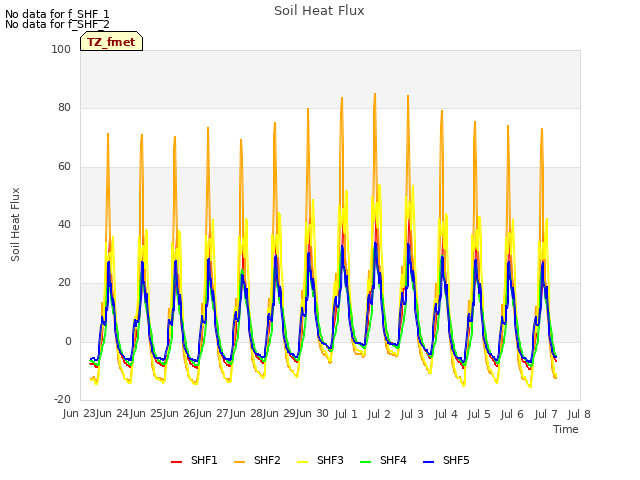
Task: Click the Jul 4 x-axis tick label
Action: [x=446, y=414]
